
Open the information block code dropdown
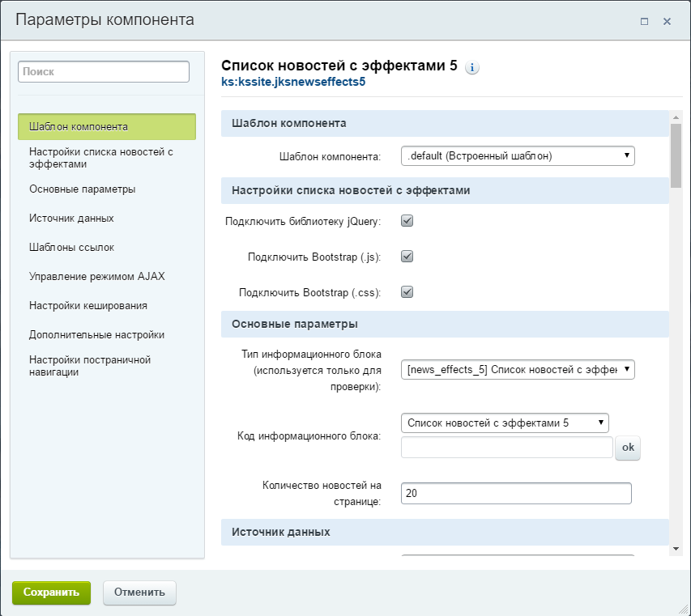click(505, 423)
